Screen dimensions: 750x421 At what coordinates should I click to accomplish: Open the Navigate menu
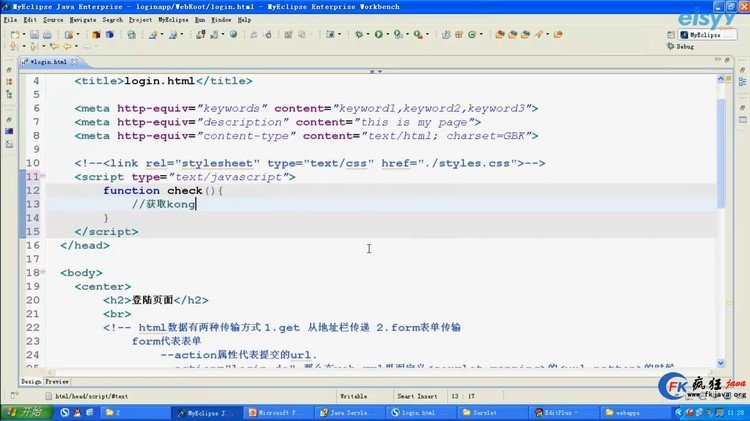pos(83,20)
